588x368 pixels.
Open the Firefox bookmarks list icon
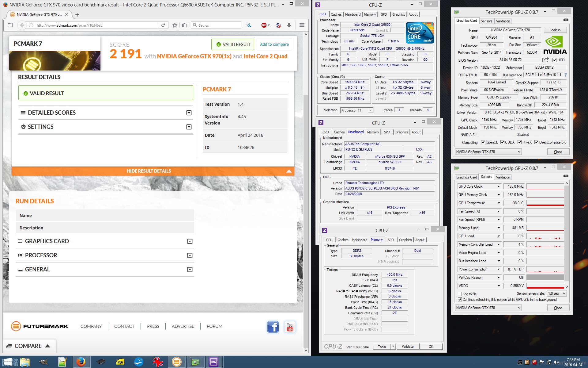point(184,25)
